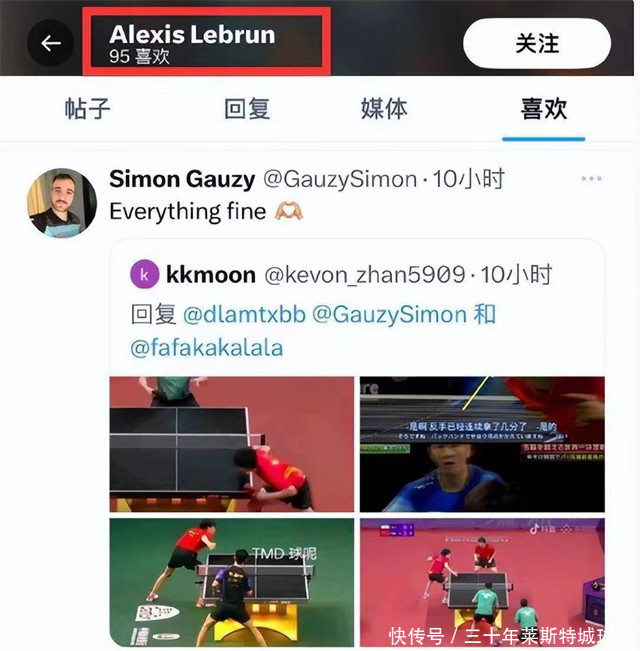The image size is (640, 651).
Task: Open Simon Gauzy's profile picture
Action: (62, 203)
